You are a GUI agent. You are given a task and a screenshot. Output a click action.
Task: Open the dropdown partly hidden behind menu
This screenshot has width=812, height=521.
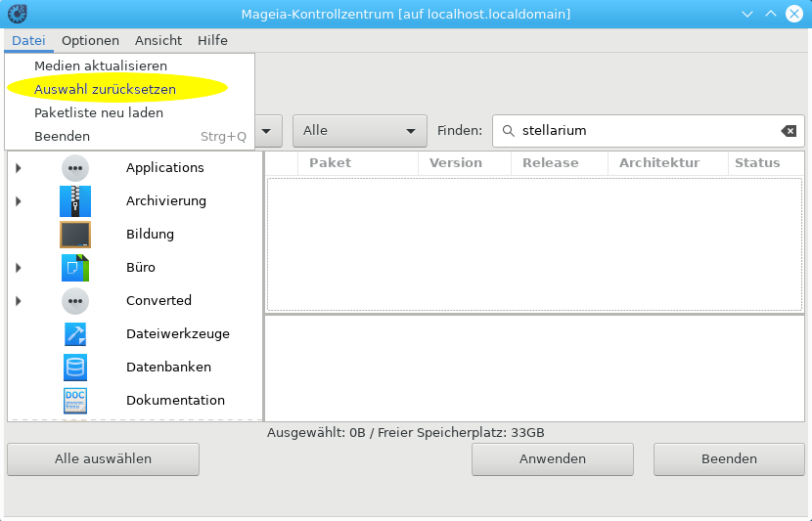tap(268, 131)
